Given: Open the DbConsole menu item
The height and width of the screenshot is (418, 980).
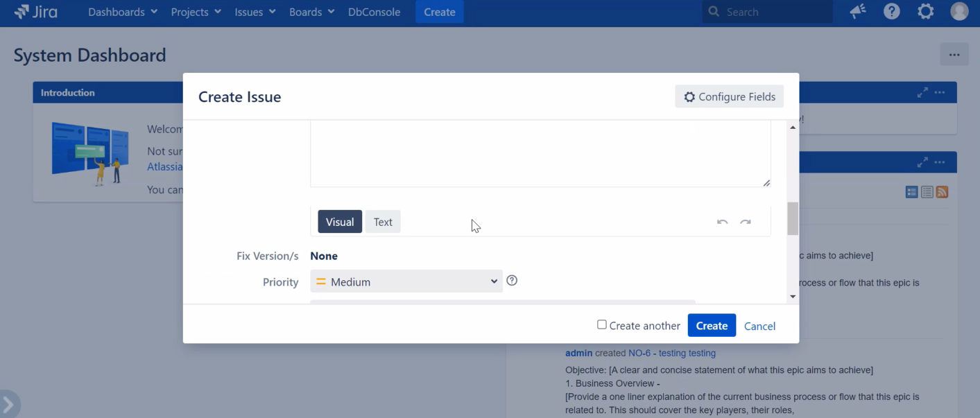Looking at the screenshot, I should click(375, 12).
